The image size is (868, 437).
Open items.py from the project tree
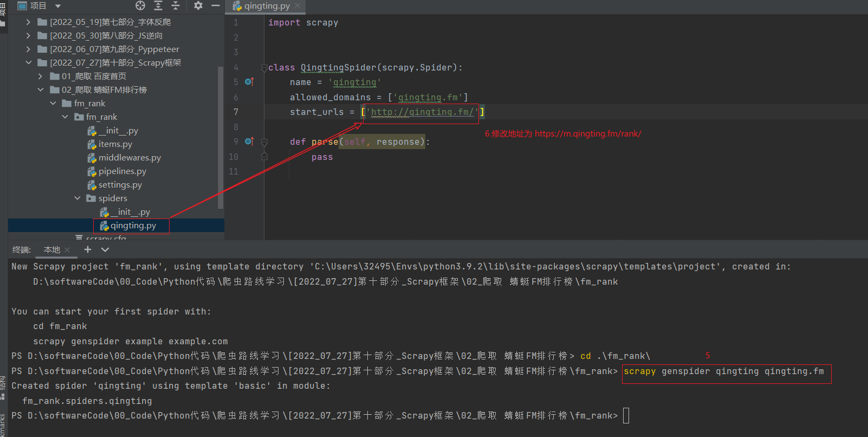point(115,144)
